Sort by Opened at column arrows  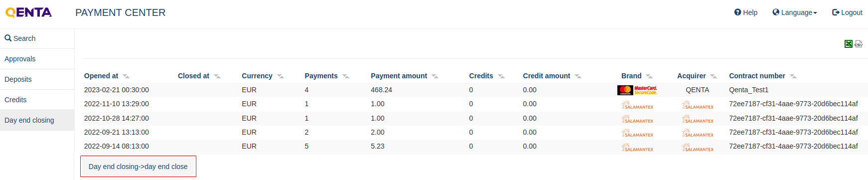(126, 76)
